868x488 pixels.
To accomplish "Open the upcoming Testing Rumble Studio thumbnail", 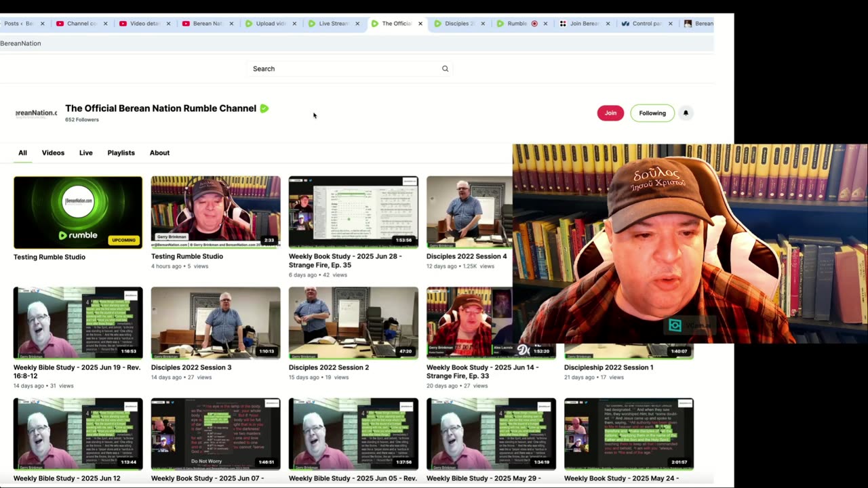I will [78, 212].
